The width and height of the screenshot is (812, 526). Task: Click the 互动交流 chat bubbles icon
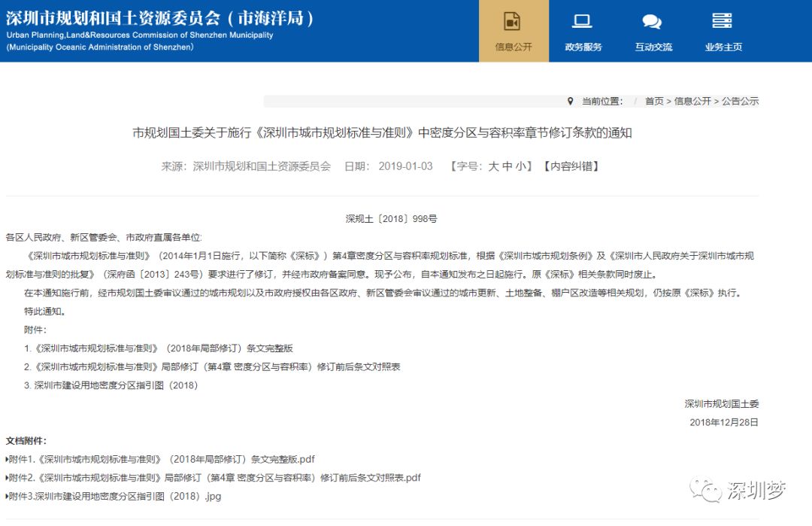(x=651, y=21)
